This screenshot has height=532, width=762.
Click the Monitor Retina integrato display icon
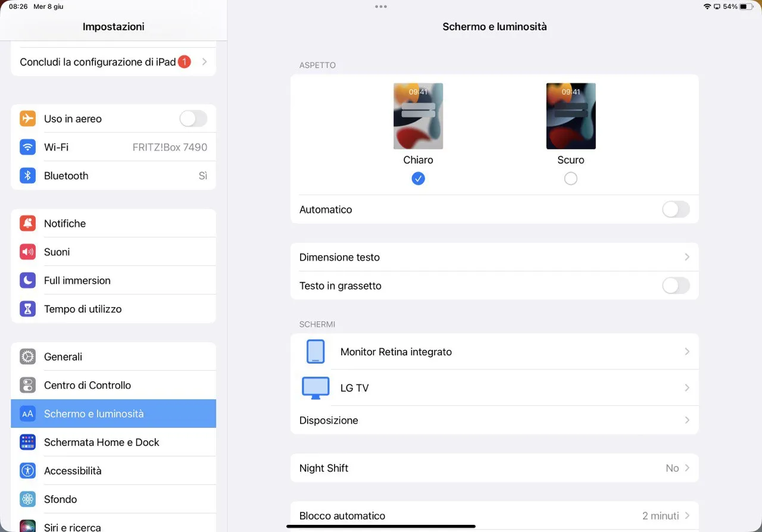(315, 352)
